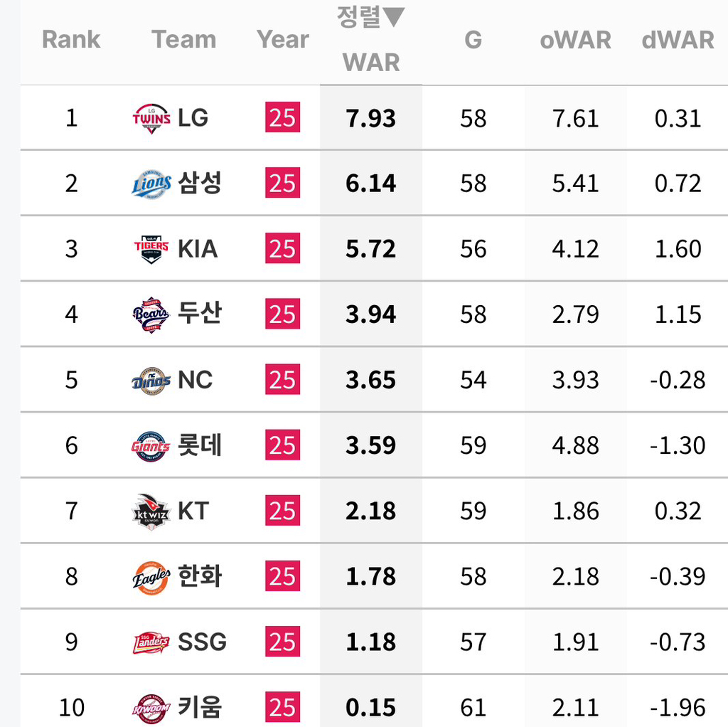728x727 pixels.
Task: Click the red 25 year badge for LG
Action: (282, 118)
